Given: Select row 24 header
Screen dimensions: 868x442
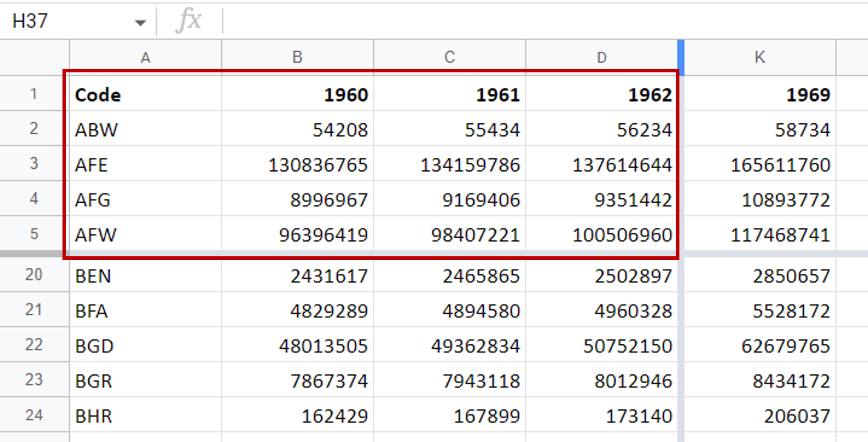Looking at the screenshot, I should point(34,415).
